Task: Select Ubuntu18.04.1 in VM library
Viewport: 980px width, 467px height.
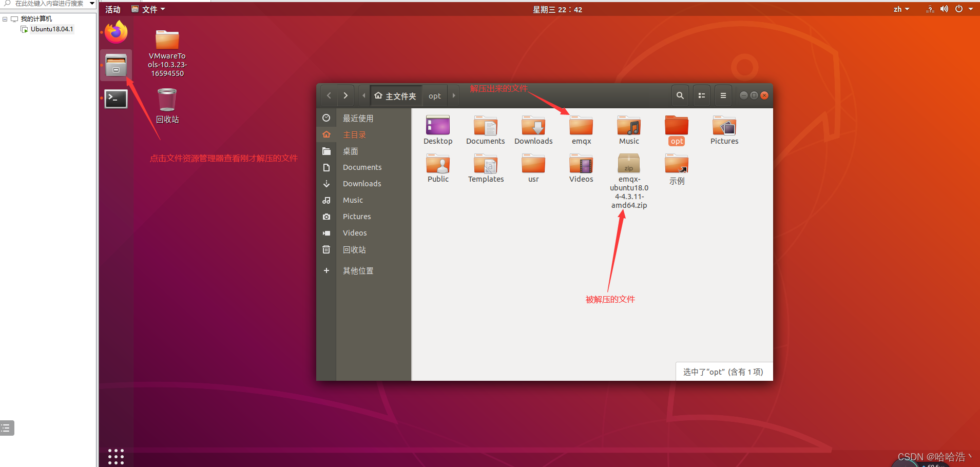Action: tap(51, 29)
